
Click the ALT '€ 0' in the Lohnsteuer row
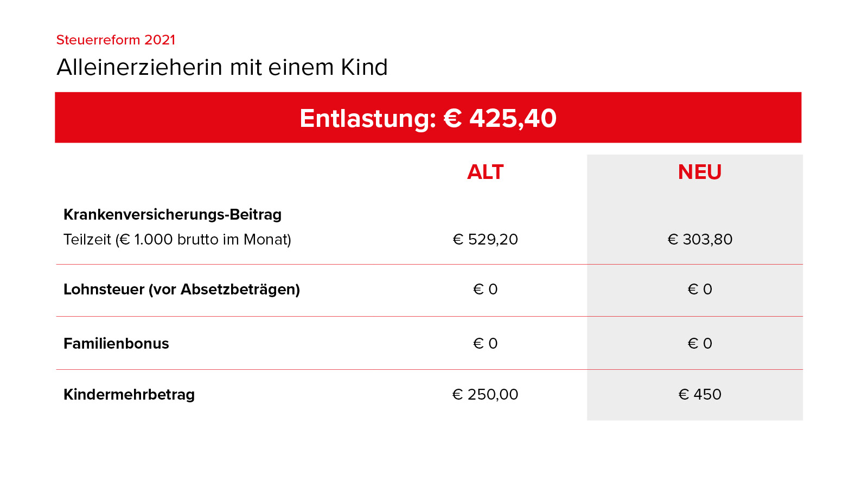pyautogui.click(x=486, y=290)
